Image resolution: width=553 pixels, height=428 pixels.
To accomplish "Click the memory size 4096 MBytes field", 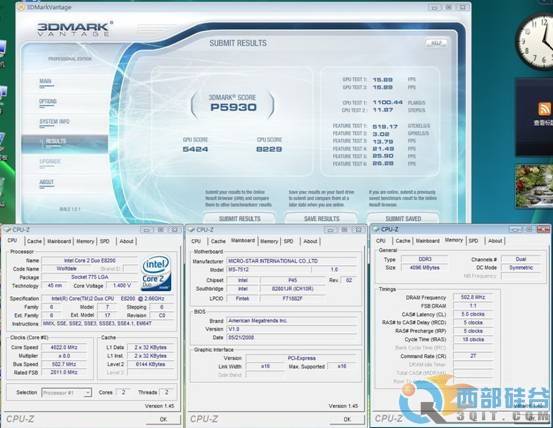I will pos(425,268).
